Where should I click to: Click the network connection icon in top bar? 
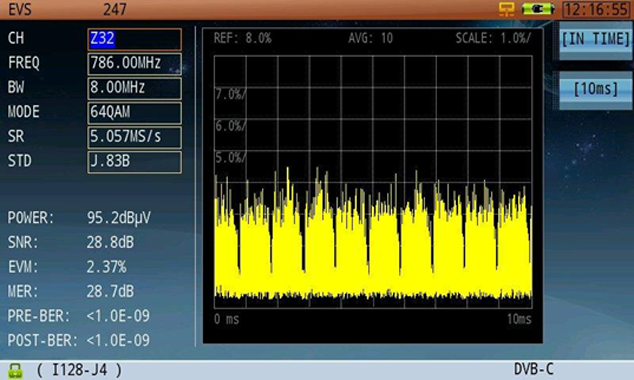506,9
